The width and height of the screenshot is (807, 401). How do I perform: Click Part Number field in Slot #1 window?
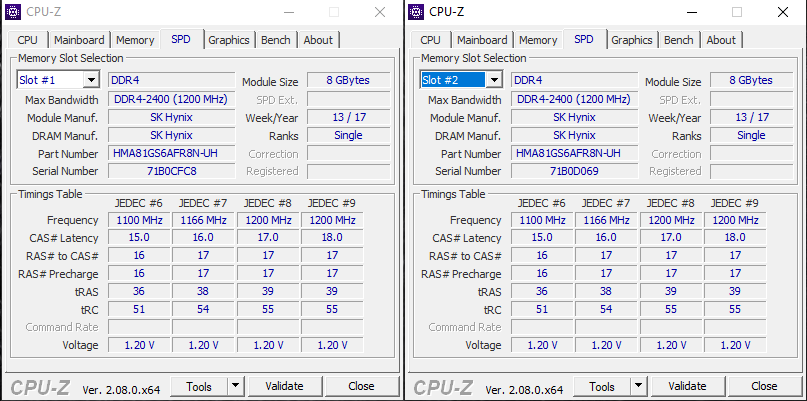click(x=171, y=153)
